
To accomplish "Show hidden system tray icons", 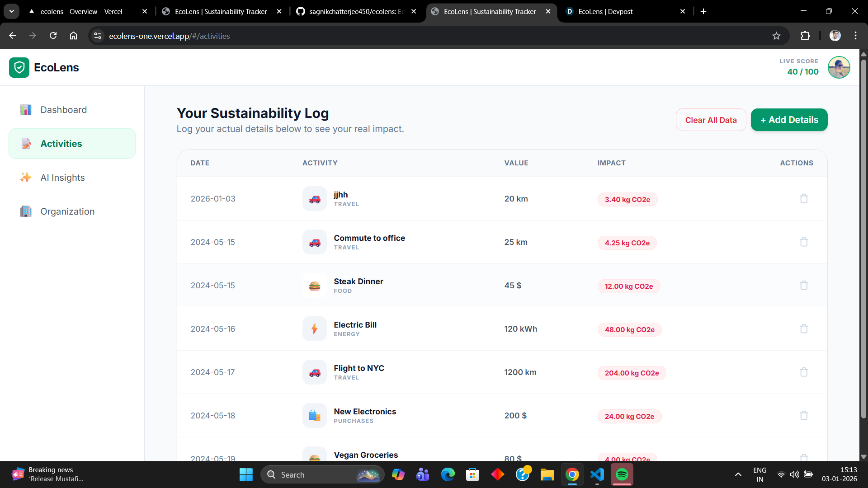I will pos(738,474).
